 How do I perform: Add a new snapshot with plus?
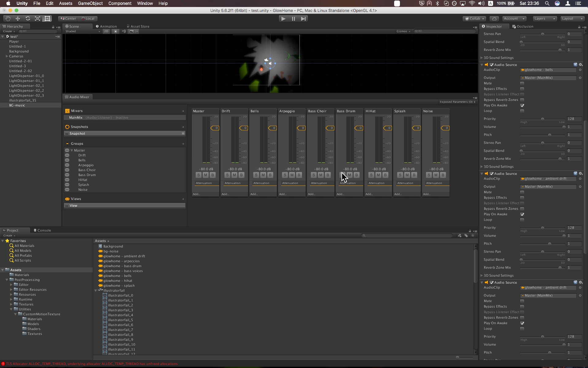(183, 127)
